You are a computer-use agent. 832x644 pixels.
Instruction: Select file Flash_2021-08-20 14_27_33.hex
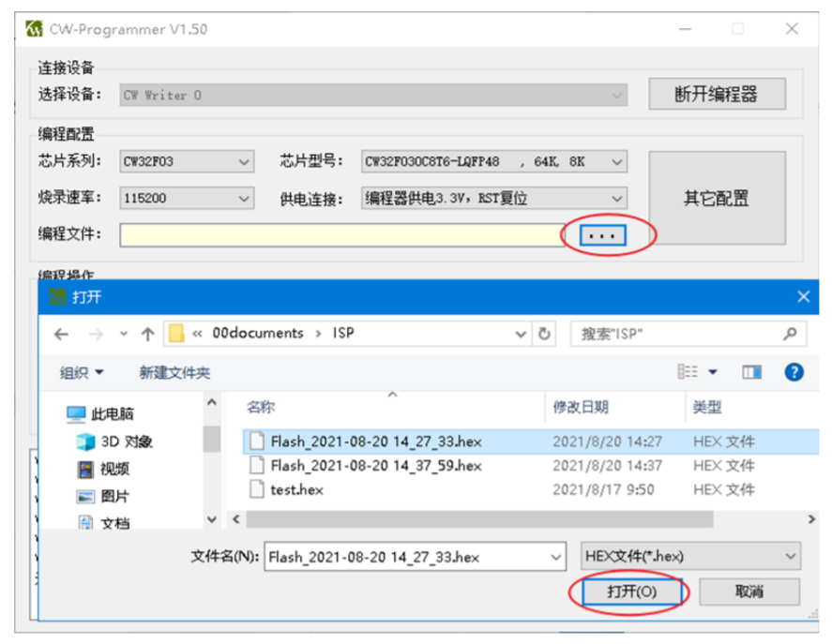pos(531,442)
